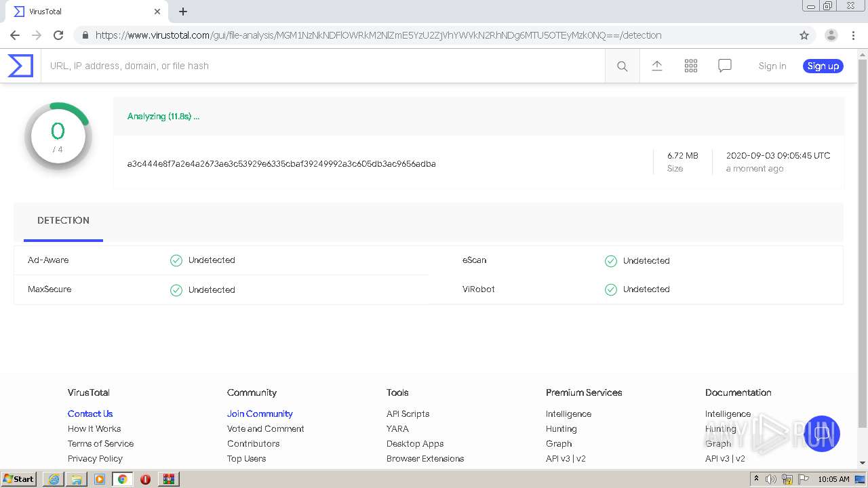The height and width of the screenshot is (488, 868).
Task: Open the How It Works link
Action: 94,428
